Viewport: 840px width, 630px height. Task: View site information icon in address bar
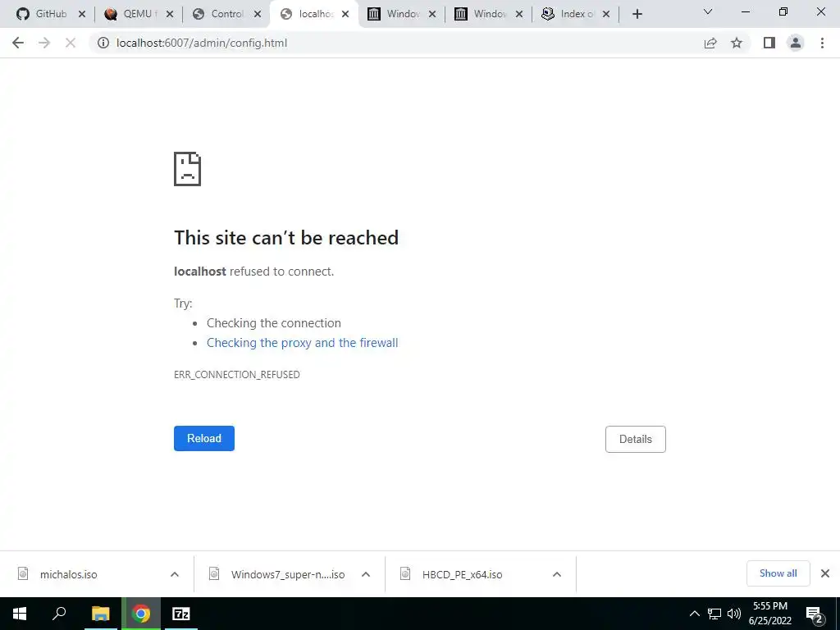coord(103,43)
